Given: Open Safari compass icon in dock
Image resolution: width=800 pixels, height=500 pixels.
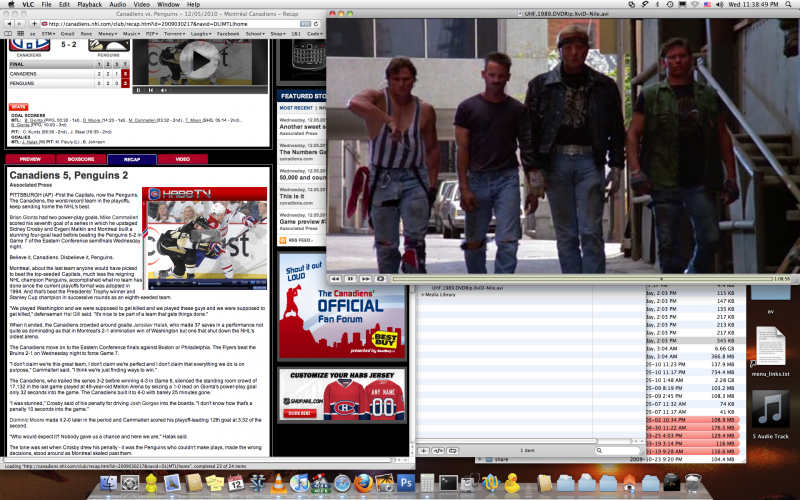Looking at the screenshot, I should coord(342,483).
